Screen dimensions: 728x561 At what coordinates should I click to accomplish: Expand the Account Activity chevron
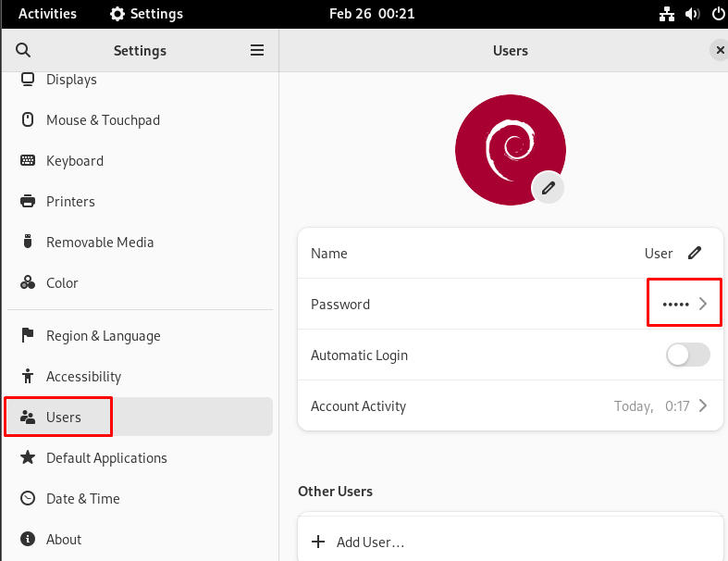703,405
